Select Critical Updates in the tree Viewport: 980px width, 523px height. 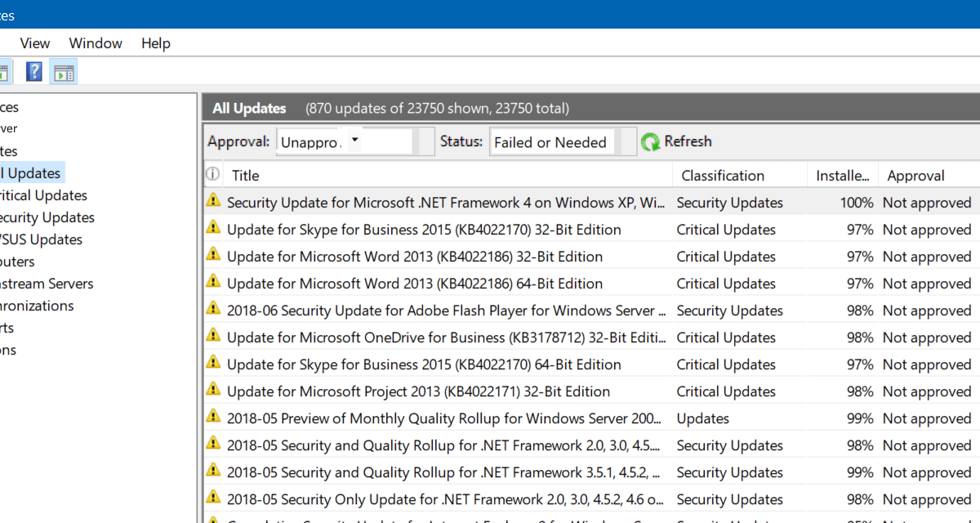pos(43,195)
